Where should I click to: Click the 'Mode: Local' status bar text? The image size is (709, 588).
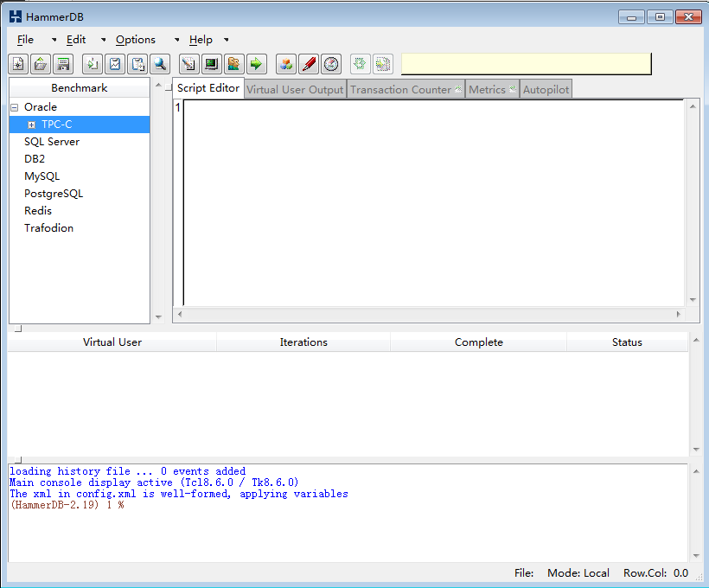pyautogui.click(x=578, y=573)
